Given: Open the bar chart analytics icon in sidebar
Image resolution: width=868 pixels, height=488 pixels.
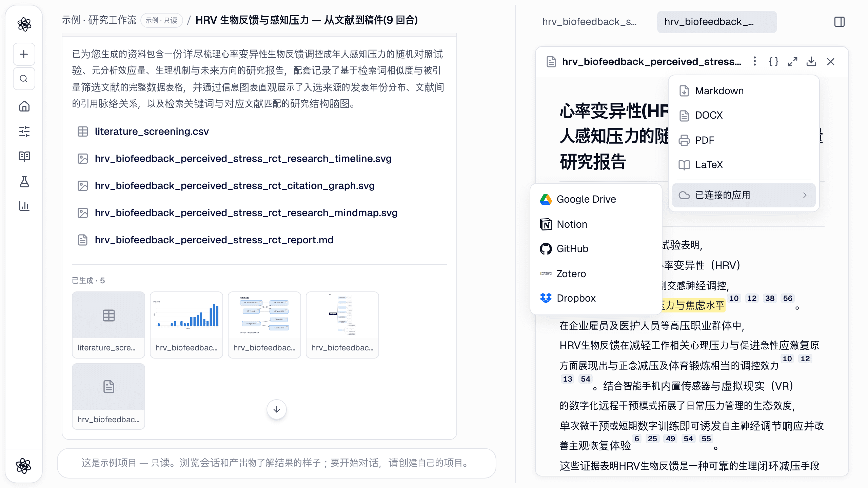Looking at the screenshot, I should (x=24, y=206).
